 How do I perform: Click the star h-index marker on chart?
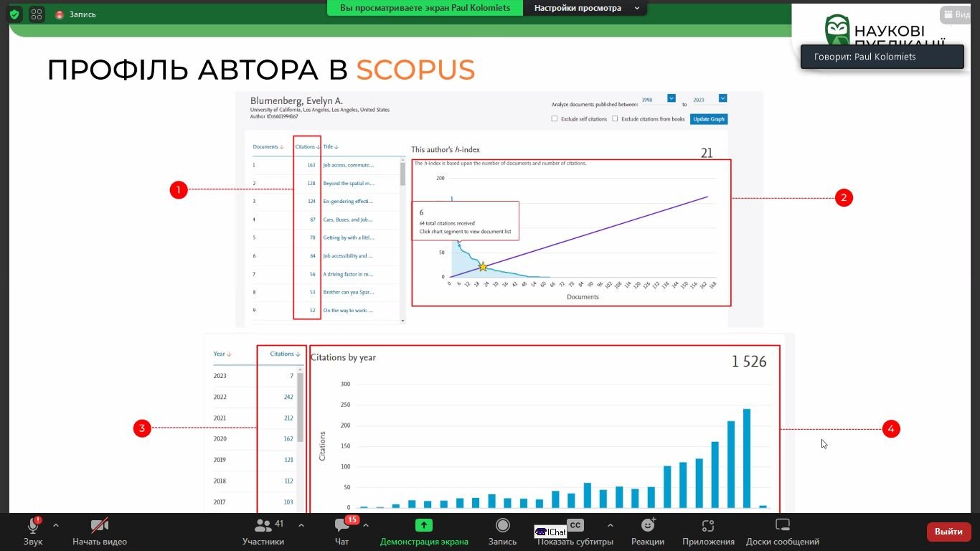pyautogui.click(x=483, y=267)
